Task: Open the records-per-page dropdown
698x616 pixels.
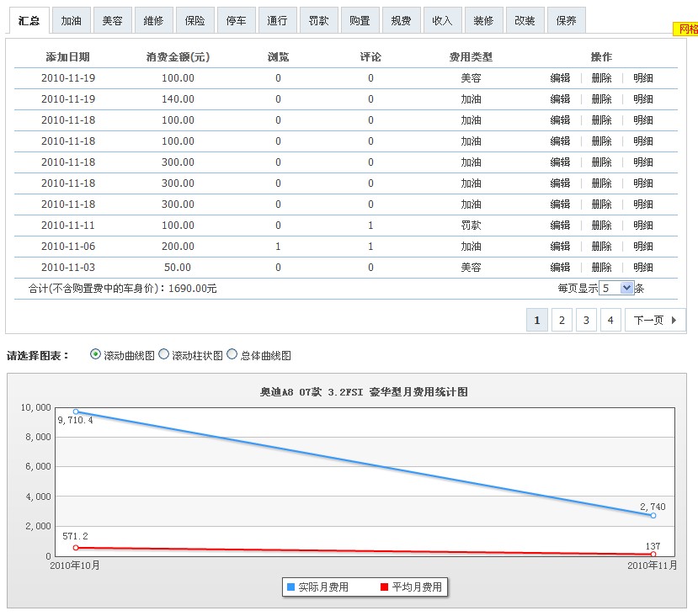Action: (x=615, y=287)
